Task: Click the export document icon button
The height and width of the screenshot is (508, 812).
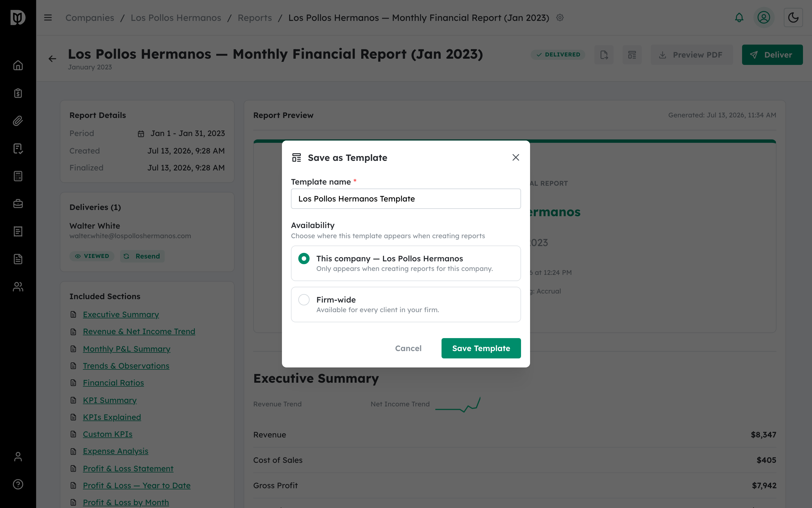Action: (604, 55)
